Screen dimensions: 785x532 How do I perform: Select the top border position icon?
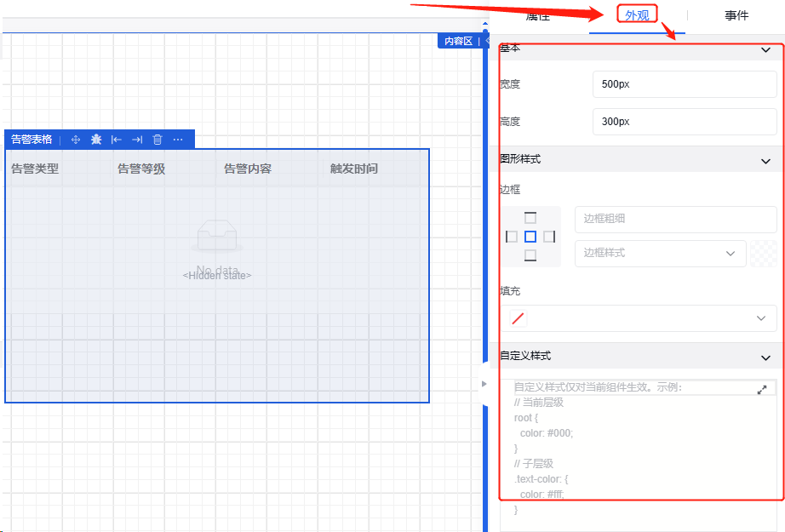(x=530, y=218)
